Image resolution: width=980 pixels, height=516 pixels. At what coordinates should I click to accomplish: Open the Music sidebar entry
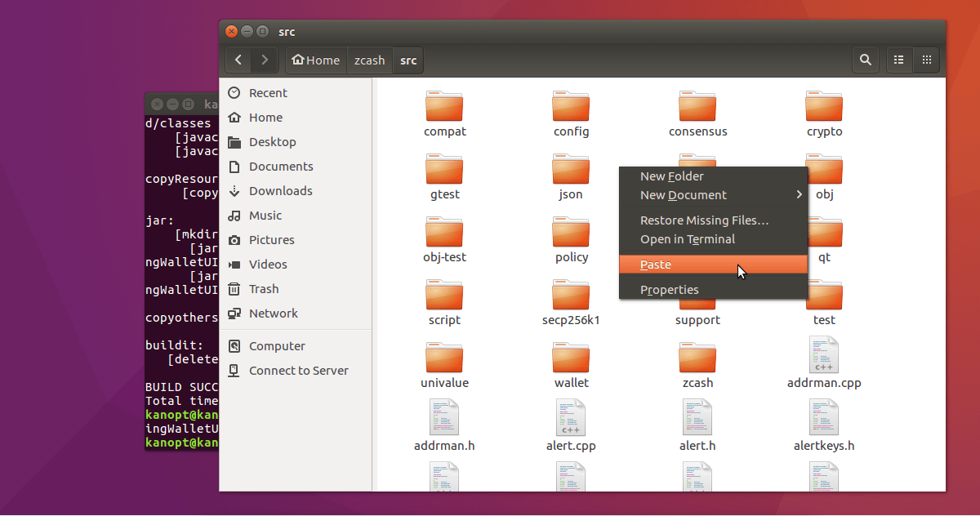pyautogui.click(x=265, y=216)
